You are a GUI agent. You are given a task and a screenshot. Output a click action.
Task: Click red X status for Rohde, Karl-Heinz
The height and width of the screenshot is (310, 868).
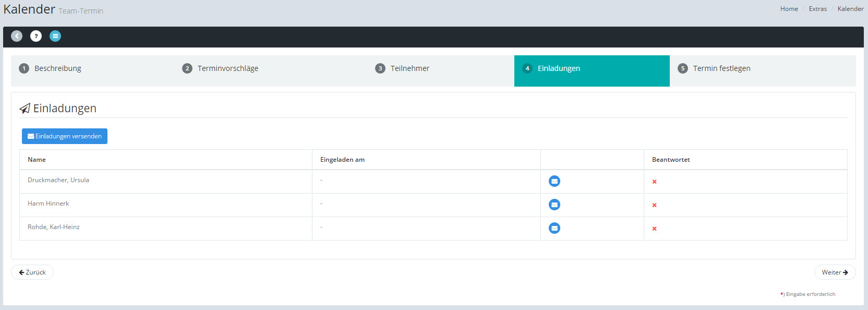click(654, 229)
